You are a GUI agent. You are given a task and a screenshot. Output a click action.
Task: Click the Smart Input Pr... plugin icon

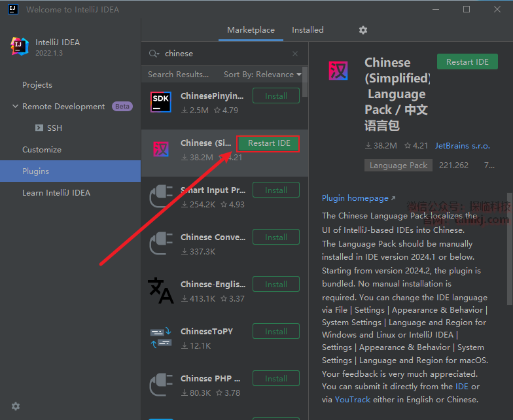161,196
